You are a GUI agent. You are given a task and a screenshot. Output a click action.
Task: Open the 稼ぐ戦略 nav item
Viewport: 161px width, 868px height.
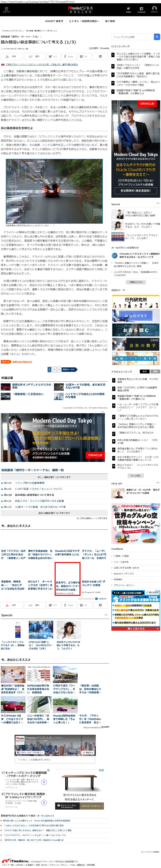[110, 21]
